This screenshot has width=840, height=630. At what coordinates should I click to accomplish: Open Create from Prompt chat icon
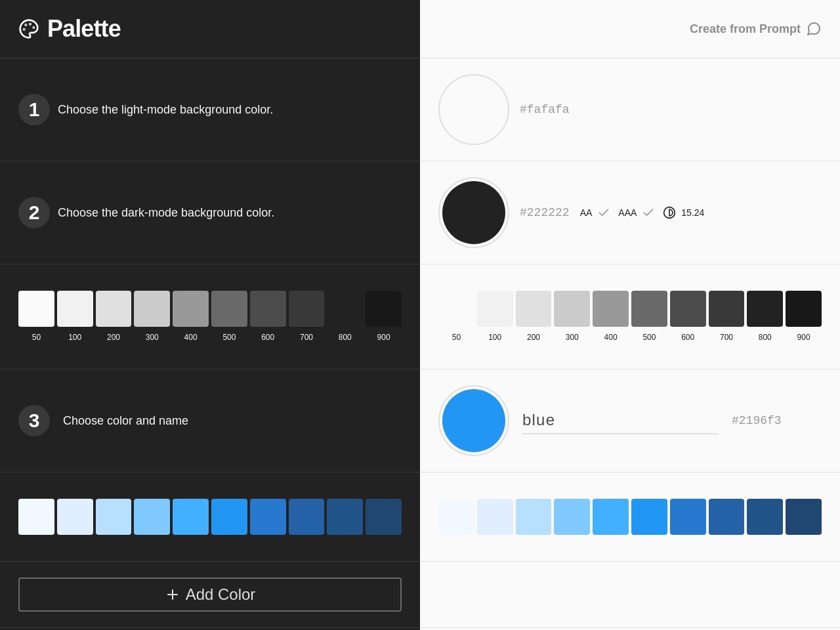pos(814,29)
